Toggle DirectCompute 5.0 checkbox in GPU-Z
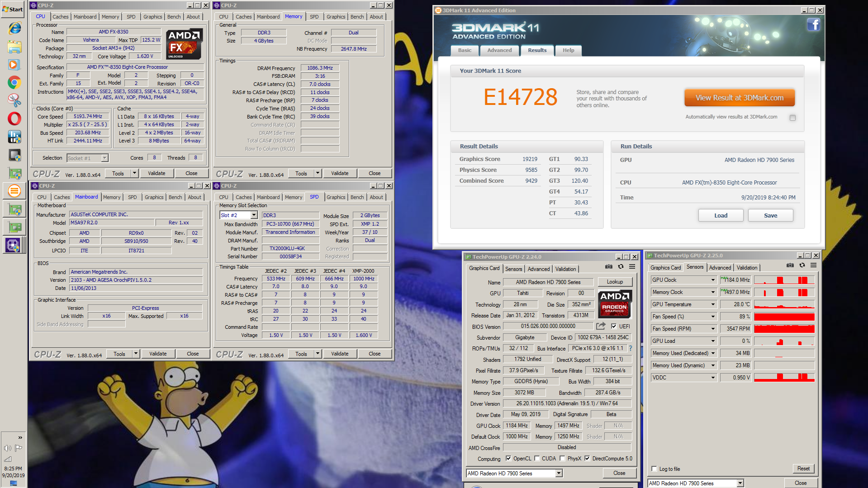The height and width of the screenshot is (488, 868). pyautogui.click(x=587, y=458)
